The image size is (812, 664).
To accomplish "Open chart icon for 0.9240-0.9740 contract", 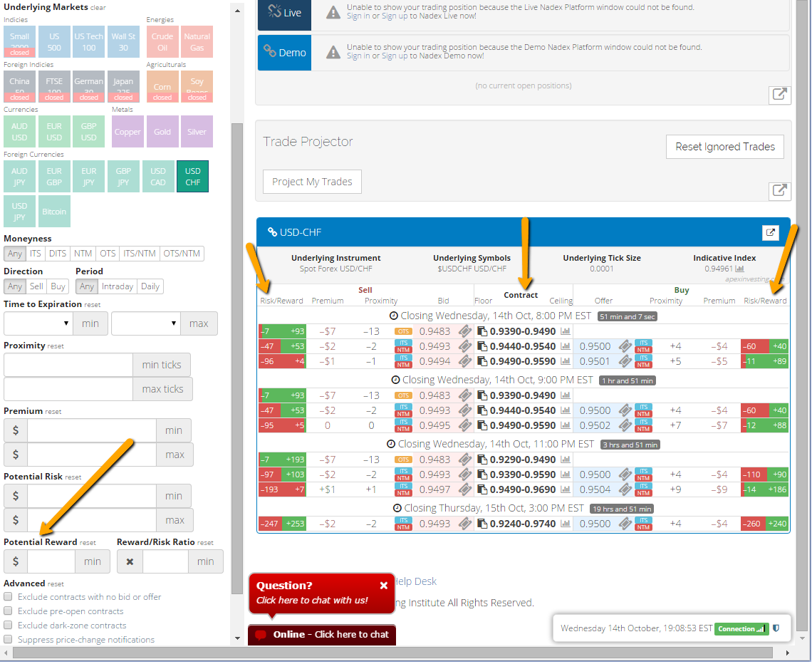I will 566,524.
